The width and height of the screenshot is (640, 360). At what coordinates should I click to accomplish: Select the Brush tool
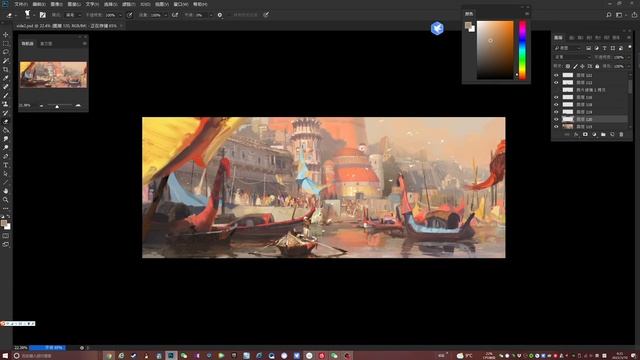[6, 95]
